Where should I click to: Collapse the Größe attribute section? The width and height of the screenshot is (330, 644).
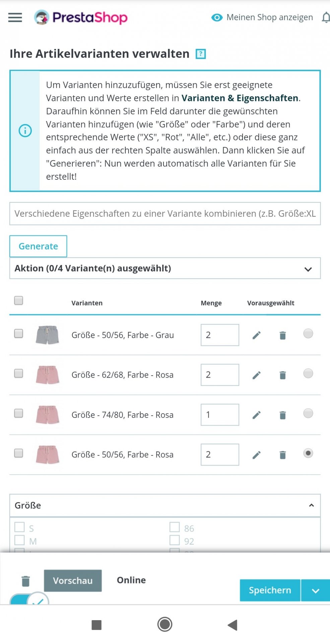tap(311, 505)
